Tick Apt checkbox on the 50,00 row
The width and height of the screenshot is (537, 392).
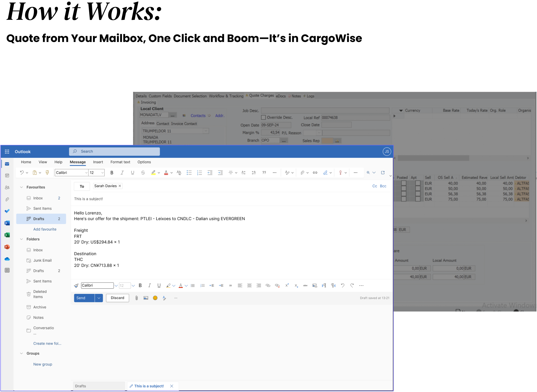pos(418,189)
